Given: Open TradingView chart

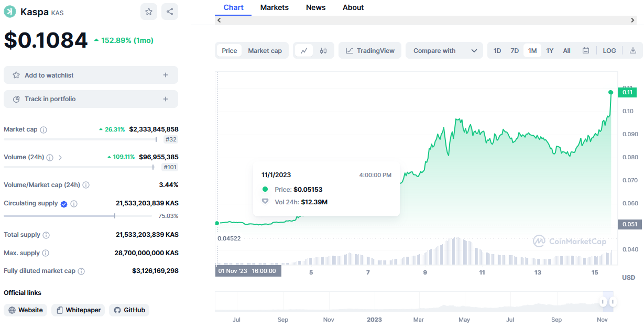Looking at the screenshot, I should 370,51.
